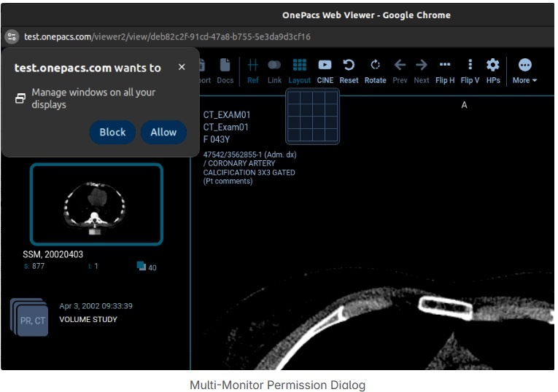Select the layout grid picker popup
Image resolution: width=558 pixels, height=392 pixels.
[x=312, y=116]
